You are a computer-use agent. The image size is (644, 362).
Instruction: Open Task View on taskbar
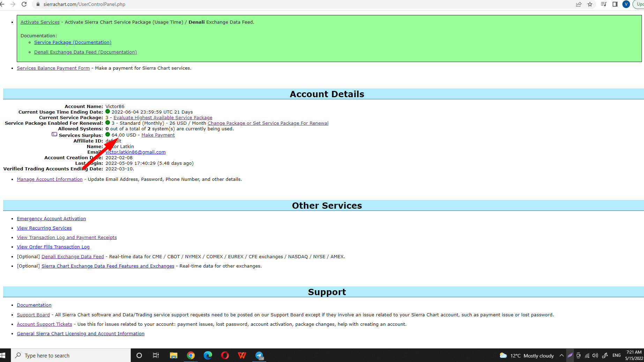[156, 355]
